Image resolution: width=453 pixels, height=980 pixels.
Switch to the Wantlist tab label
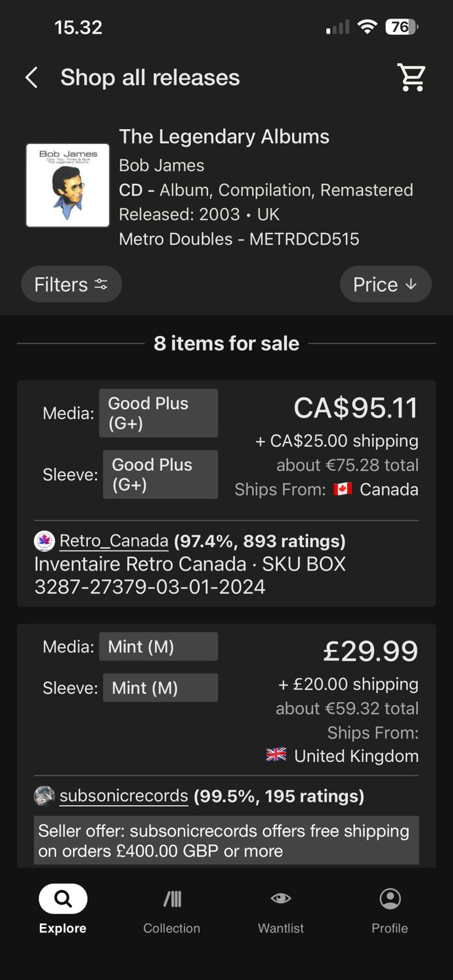pyautogui.click(x=281, y=928)
